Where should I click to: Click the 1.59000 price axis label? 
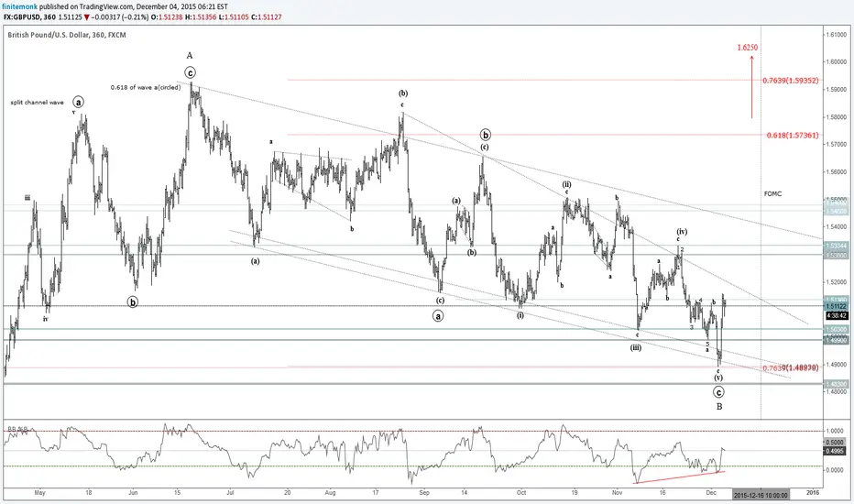coord(836,90)
